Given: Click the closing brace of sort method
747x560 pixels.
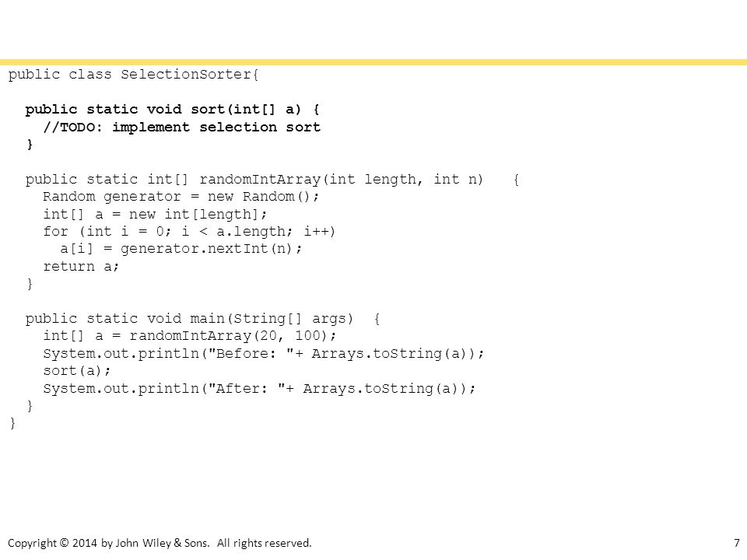Looking at the screenshot, I should (30, 145).
